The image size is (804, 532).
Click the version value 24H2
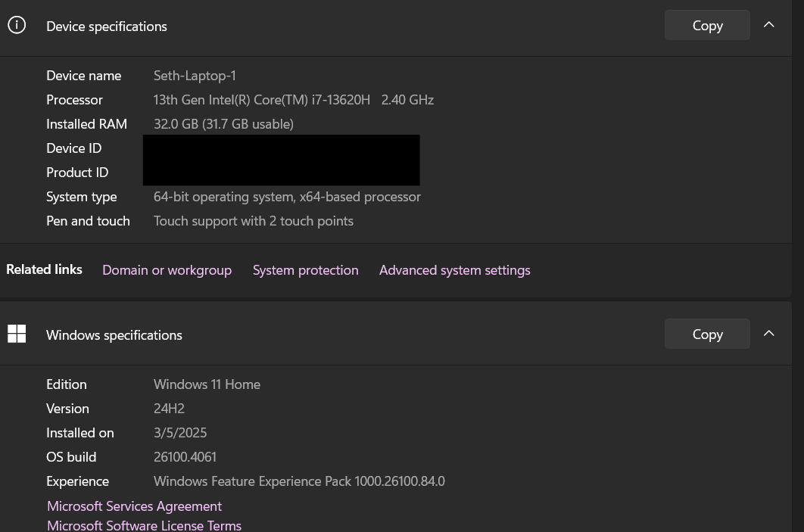point(169,408)
